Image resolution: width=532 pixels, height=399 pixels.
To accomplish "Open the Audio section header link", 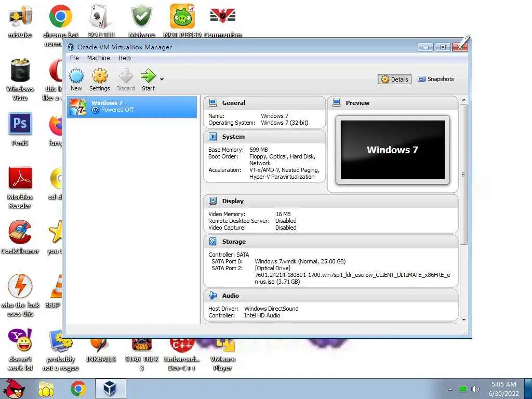I will tap(230, 296).
